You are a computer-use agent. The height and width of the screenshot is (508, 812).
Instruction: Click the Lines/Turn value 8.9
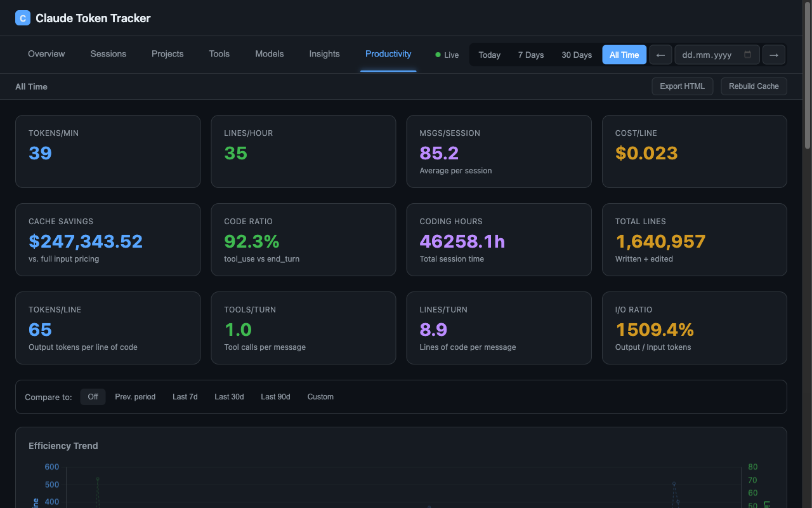[433, 330]
